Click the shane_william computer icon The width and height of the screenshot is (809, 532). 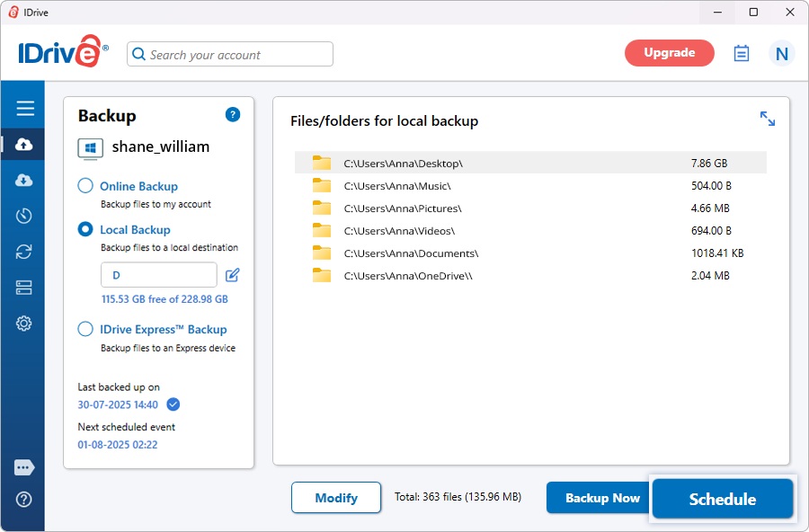click(x=90, y=149)
